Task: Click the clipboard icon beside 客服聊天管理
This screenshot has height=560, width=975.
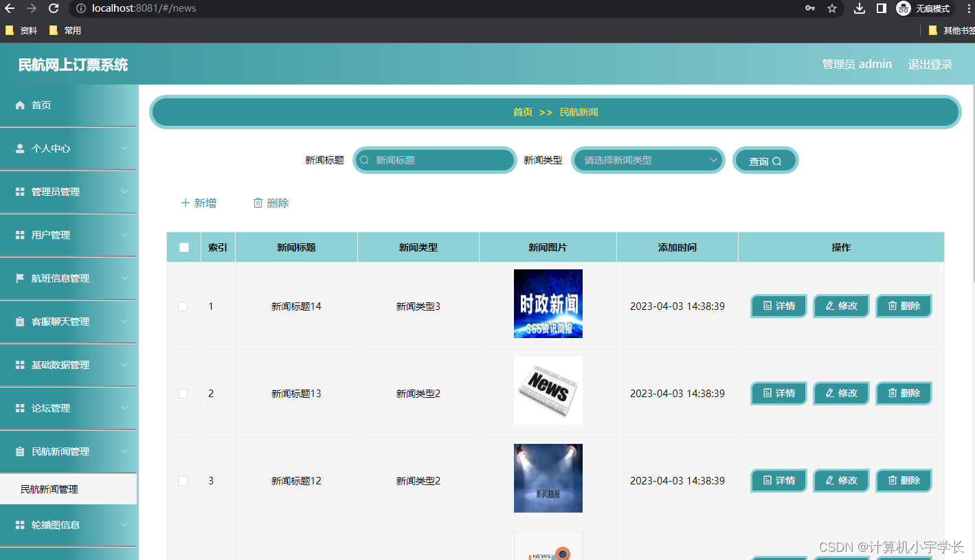Action: point(20,322)
